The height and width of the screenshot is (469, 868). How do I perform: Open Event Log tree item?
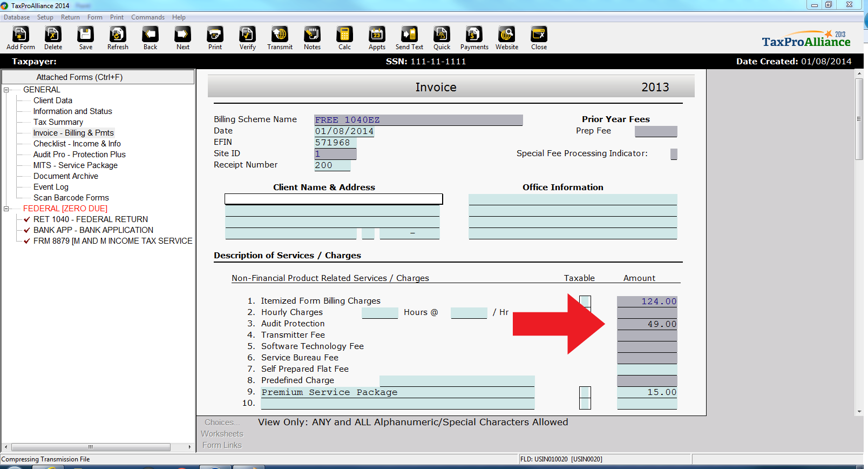tap(51, 187)
